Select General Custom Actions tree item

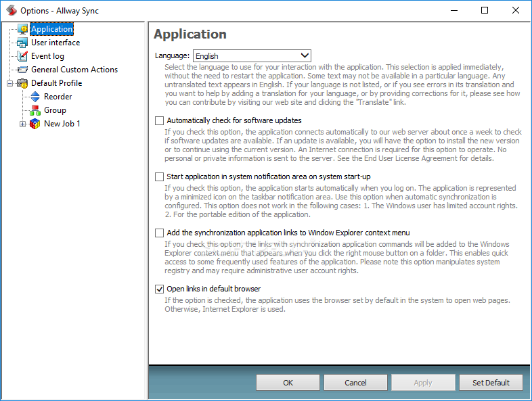[x=74, y=70]
